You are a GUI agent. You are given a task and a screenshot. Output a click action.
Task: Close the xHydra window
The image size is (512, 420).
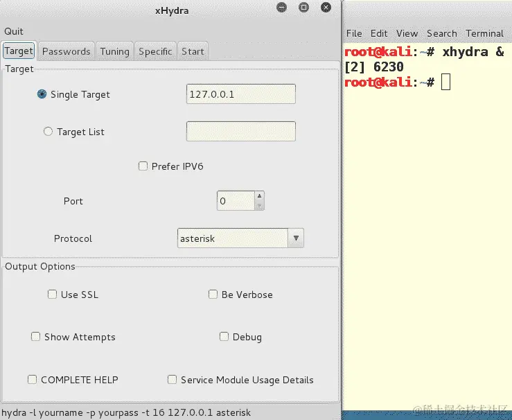pos(326,7)
